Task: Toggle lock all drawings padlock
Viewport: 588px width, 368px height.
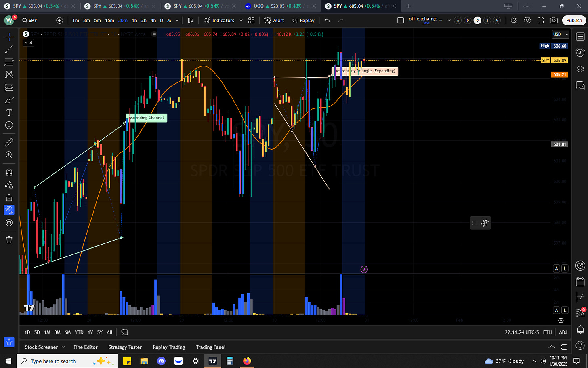Action: coord(9,197)
